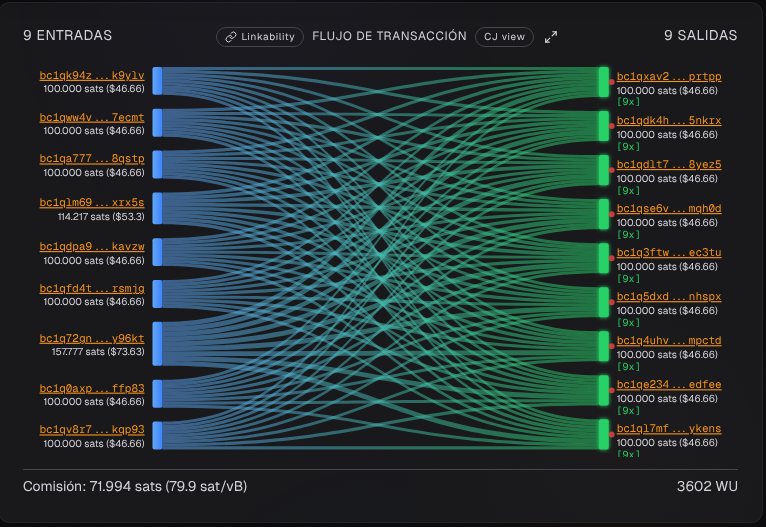Image resolution: width=766 pixels, height=527 pixels.
Task: Open input address bc1qlm69...xrx5s
Action: pos(92,203)
